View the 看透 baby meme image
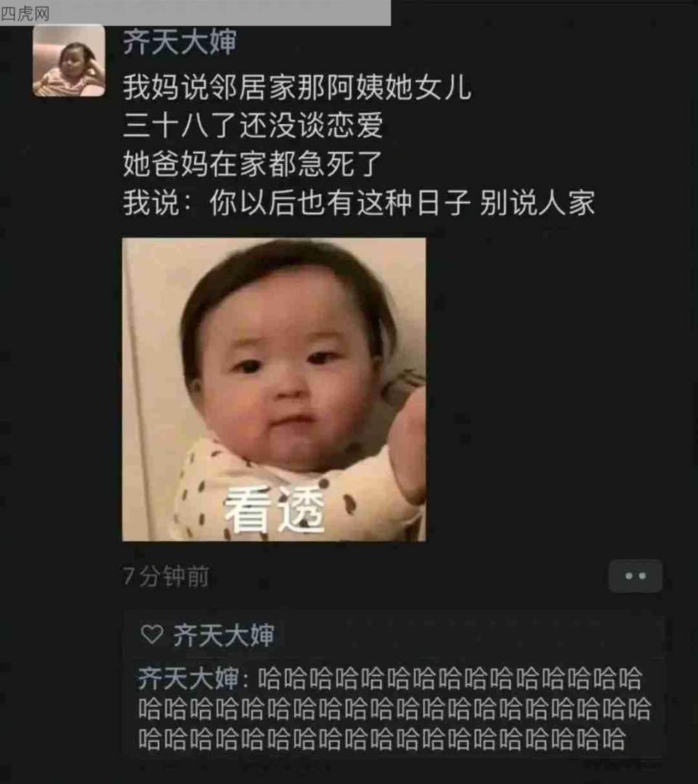The width and height of the screenshot is (698, 784). coord(275,390)
